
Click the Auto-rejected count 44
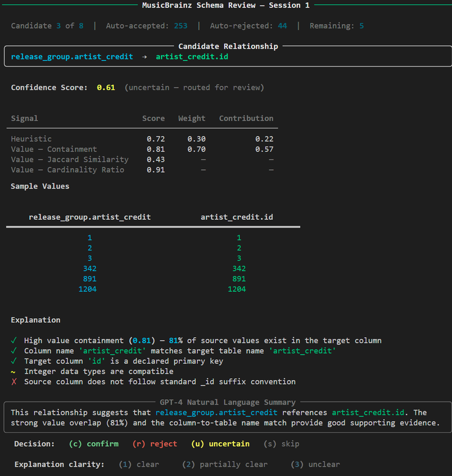click(282, 26)
